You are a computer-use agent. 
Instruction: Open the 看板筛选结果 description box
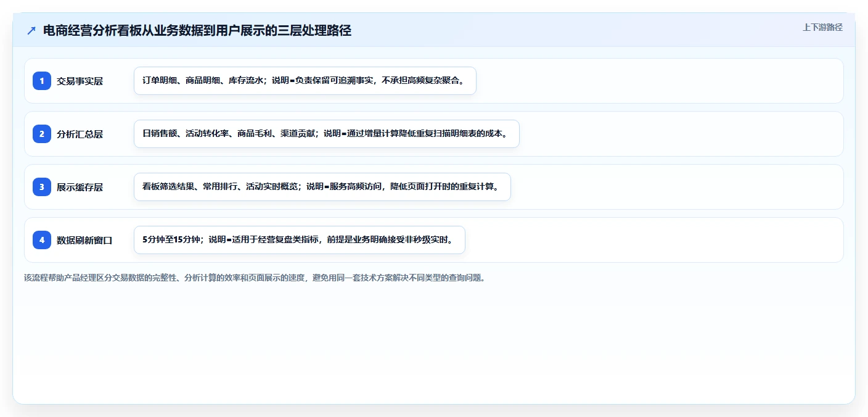tap(322, 187)
